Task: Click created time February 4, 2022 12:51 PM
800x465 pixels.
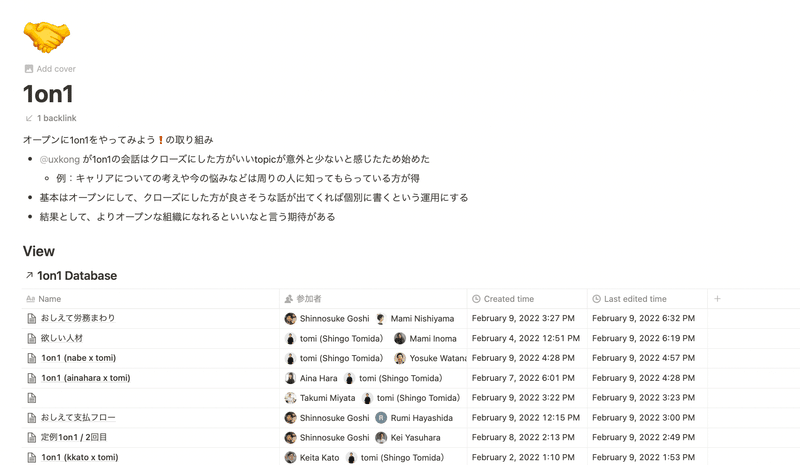Action: tap(526, 338)
